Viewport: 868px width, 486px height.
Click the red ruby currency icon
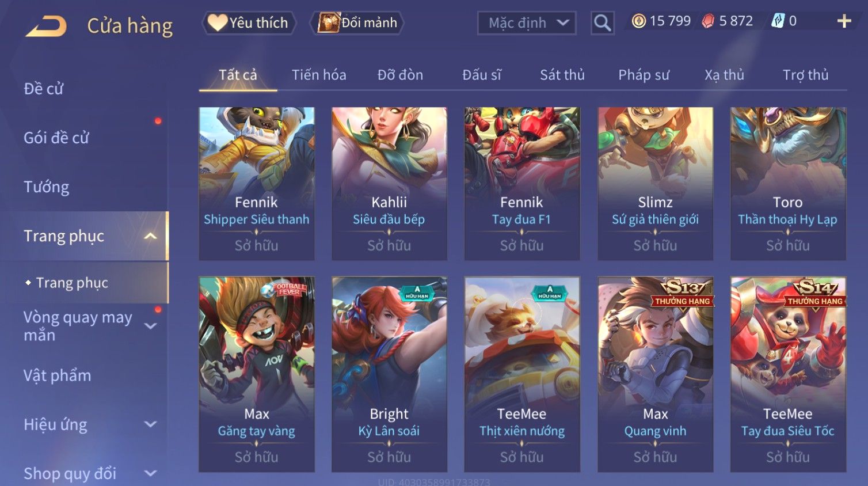(x=708, y=21)
